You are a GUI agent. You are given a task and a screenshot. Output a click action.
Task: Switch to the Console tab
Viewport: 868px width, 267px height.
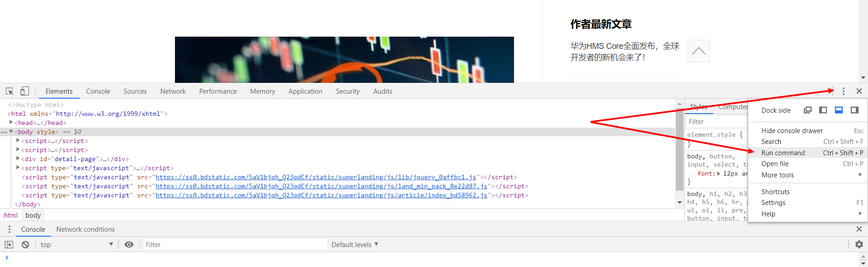pyautogui.click(x=98, y=91)
